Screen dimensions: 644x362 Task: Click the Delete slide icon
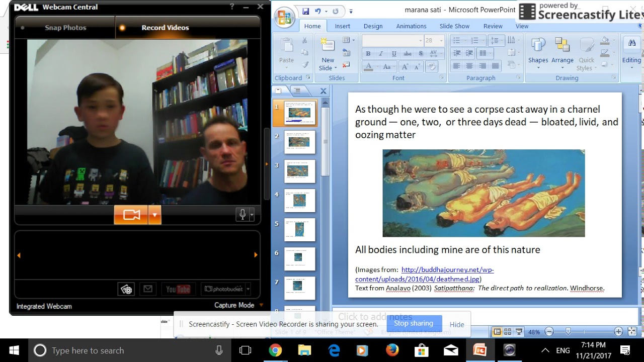tap(346, 65)
